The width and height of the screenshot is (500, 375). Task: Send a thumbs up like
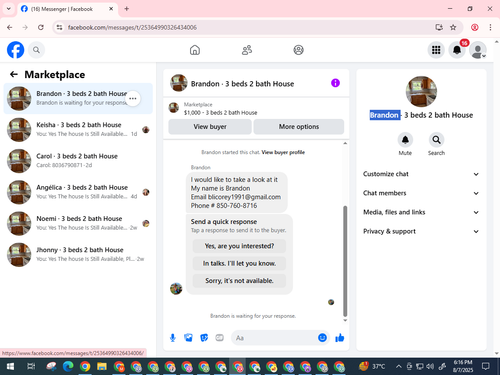340,338
